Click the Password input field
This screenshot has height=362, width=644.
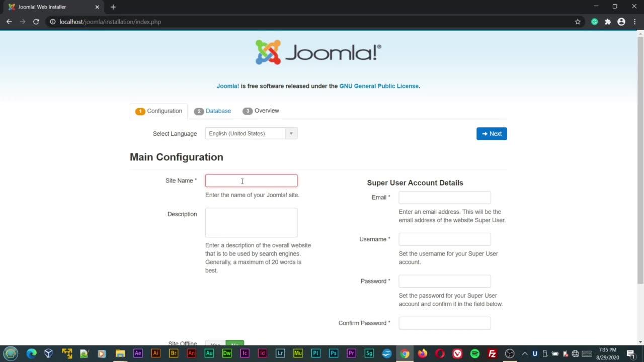[x=445, y=281]
